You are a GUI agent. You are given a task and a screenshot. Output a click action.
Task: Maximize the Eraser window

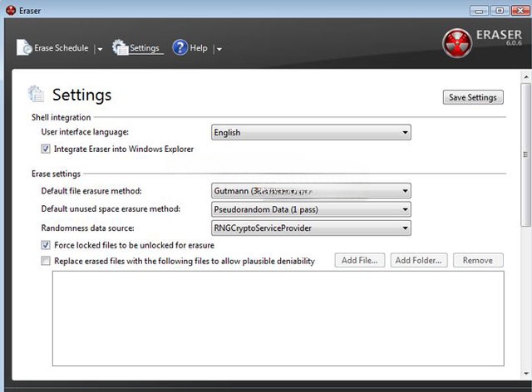(500, 11)
